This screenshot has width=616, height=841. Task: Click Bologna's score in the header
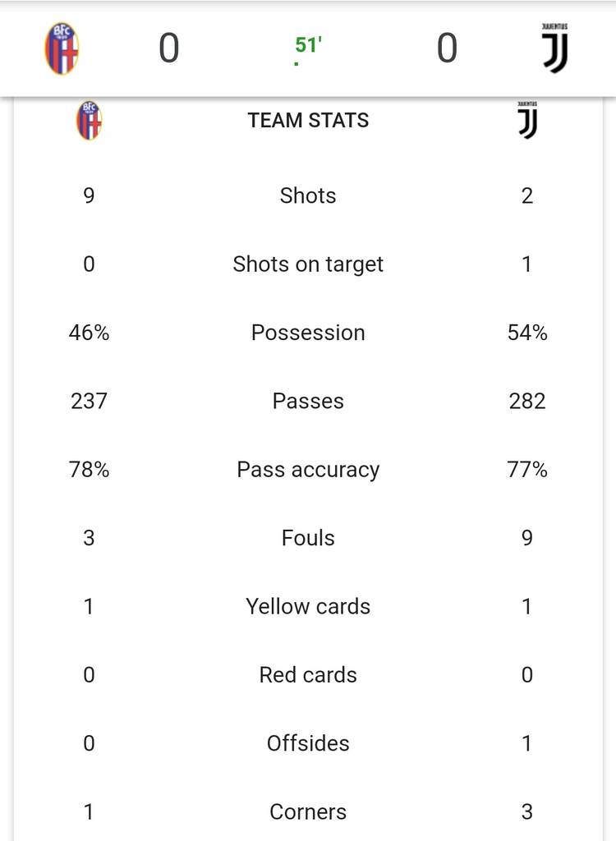168,49
